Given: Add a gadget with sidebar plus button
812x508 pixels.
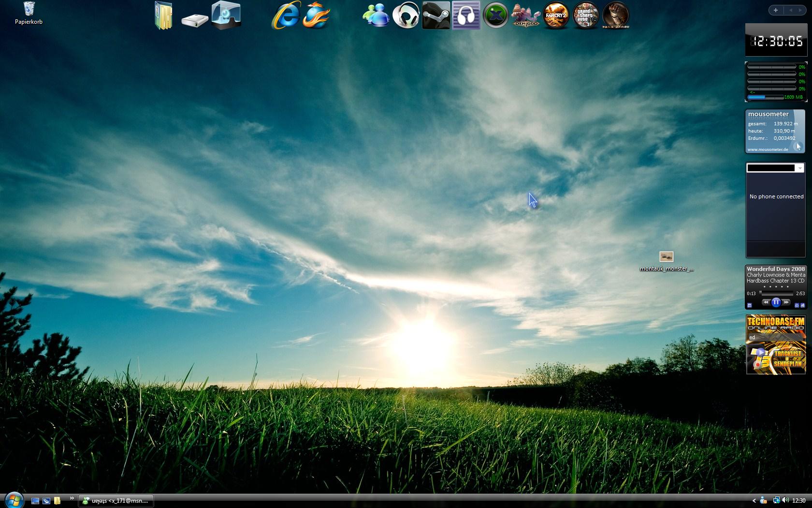Looking at the screenshot, I should [x=776, y=10].
